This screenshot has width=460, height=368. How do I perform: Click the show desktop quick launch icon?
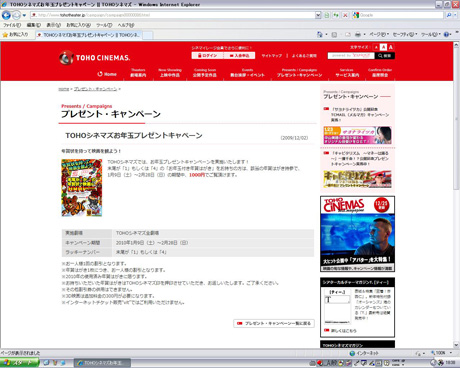click(46, 363)
